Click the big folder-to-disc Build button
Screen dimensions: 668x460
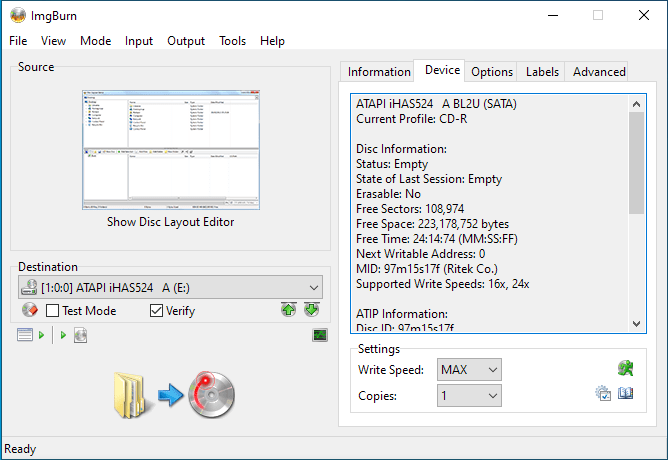click(175, 395)
